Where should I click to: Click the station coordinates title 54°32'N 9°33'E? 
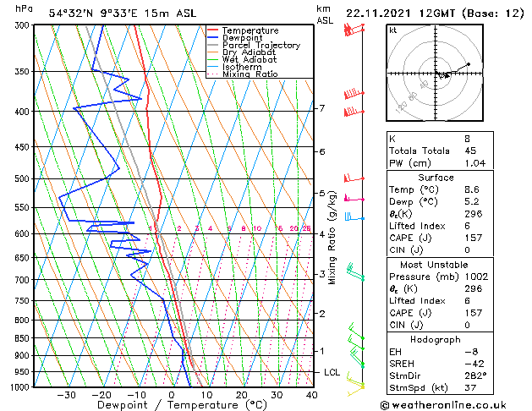93,14
